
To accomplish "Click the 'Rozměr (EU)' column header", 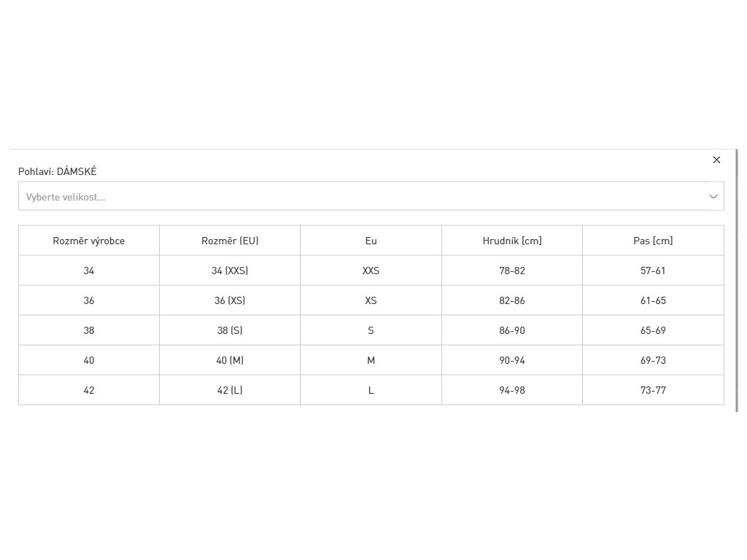I will 230,241.
